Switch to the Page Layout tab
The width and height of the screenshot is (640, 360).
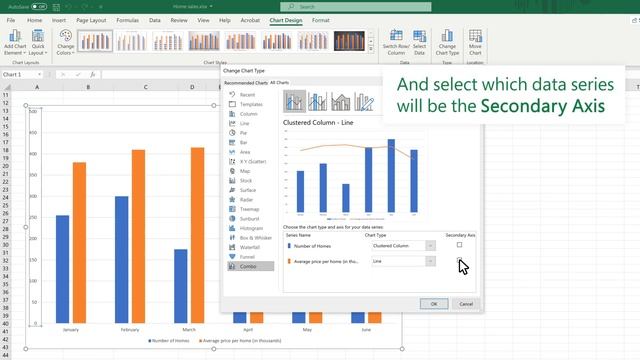tap(91, 20)
